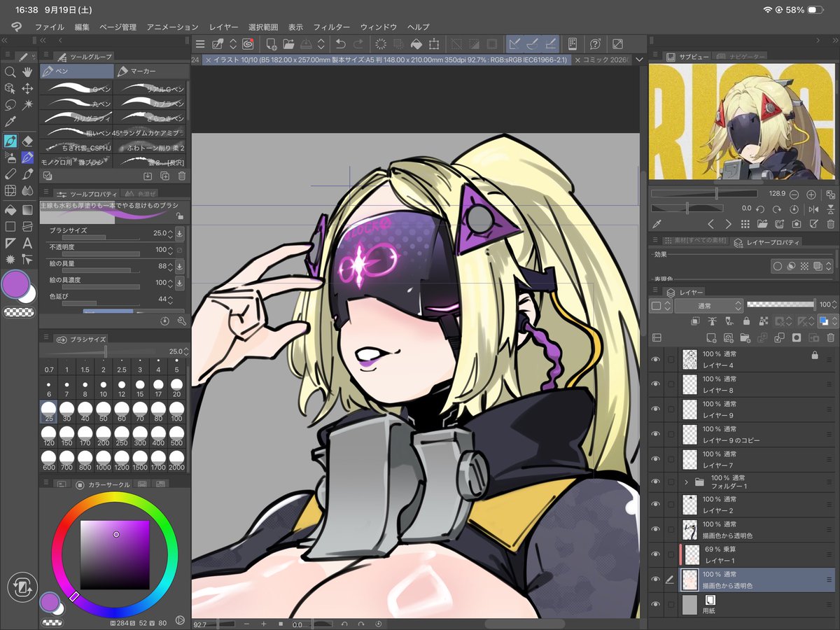The height and width of the screenshot is (630, 840).
Task: Toggle the snap to ruler button in command bar
Action: pyautogui.click(x=514, y=43)
